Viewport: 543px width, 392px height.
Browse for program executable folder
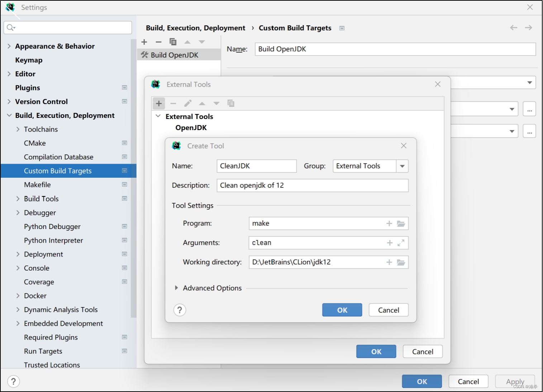coord(401,224)
